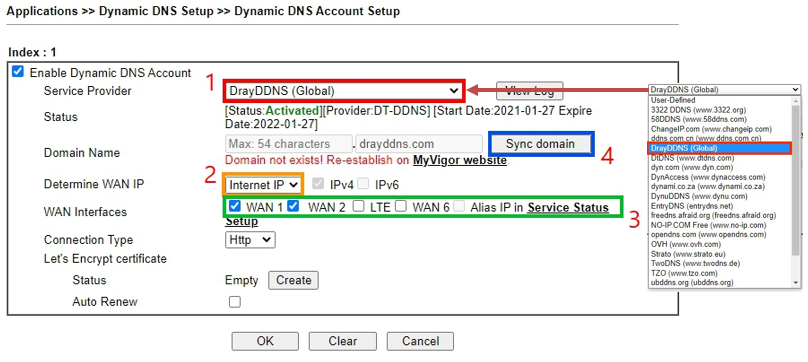Click the OK button

point(265,341)
